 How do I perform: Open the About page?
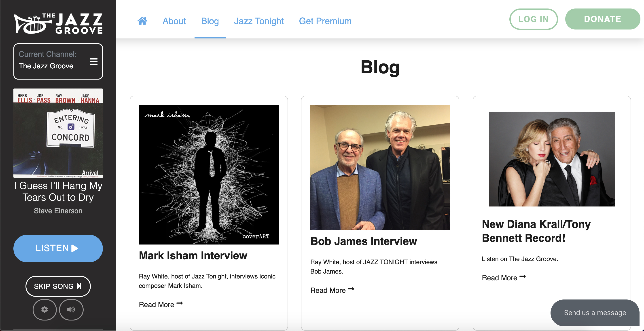pos(174,21)
